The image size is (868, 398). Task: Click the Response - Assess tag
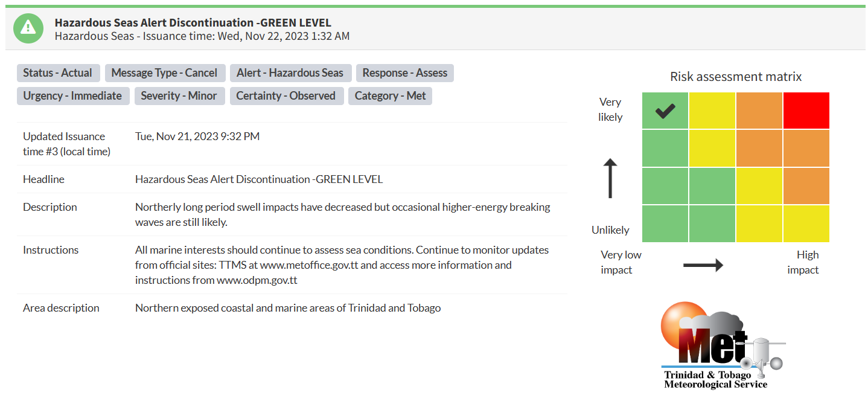click(x=404, y=73)
